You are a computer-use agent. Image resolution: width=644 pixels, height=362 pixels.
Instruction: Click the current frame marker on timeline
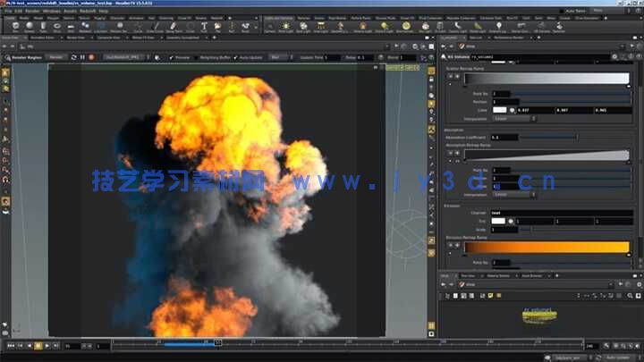click(x=218, y=342)
